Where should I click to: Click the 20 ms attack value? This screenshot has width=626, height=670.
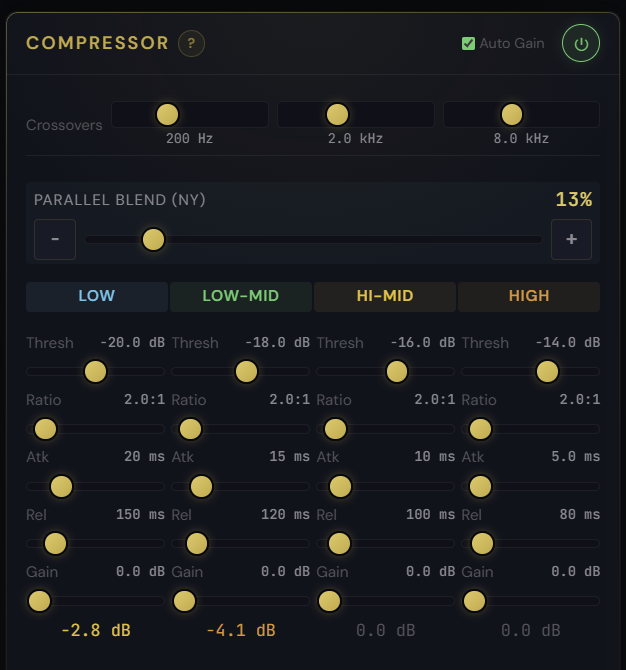(144, 456)
